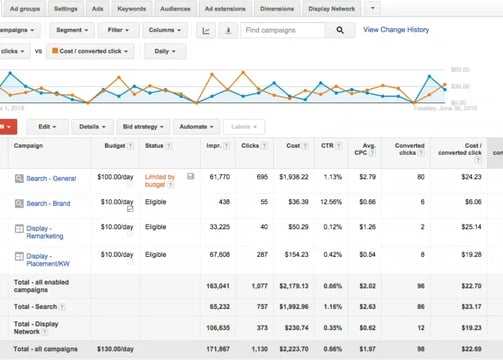The image size is (503, 360).
Task: Click the download report icon
Action: 228,30
